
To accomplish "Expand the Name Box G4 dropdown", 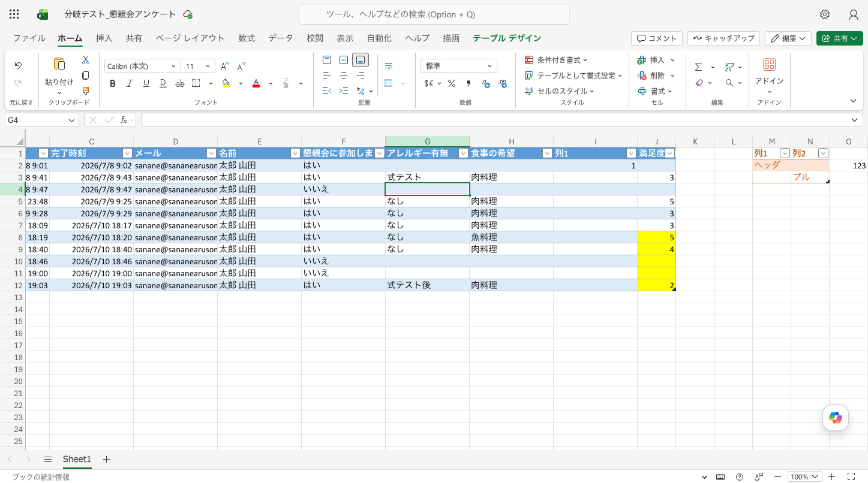I will pos(72,120).
